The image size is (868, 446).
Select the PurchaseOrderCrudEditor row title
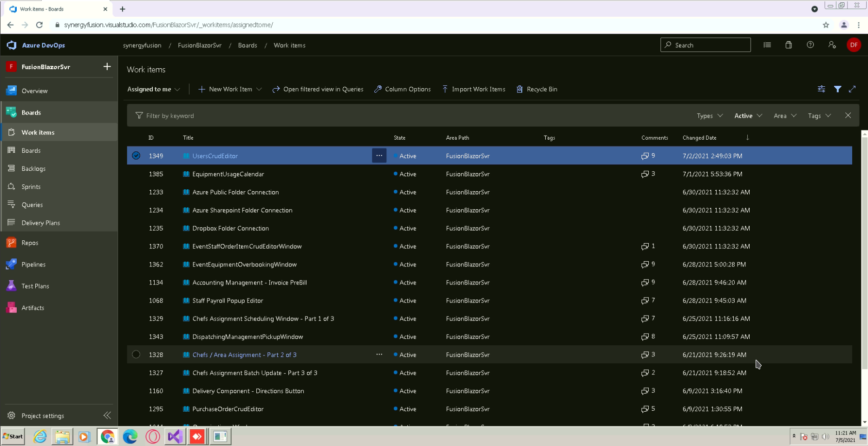click(228, 409)
